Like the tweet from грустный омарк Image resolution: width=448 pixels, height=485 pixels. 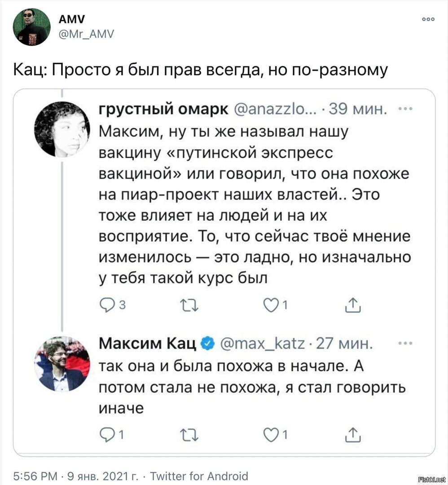click(270, 306)
